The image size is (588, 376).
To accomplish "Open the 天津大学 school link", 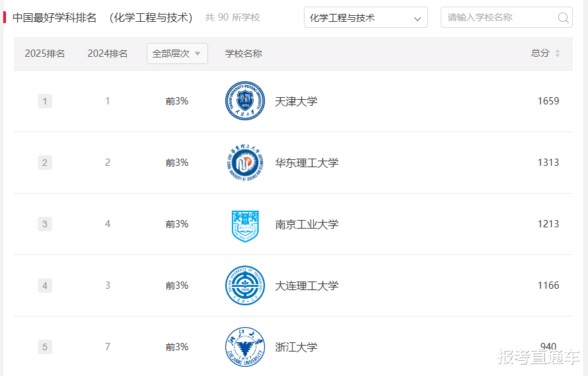I will pos(296,101).
